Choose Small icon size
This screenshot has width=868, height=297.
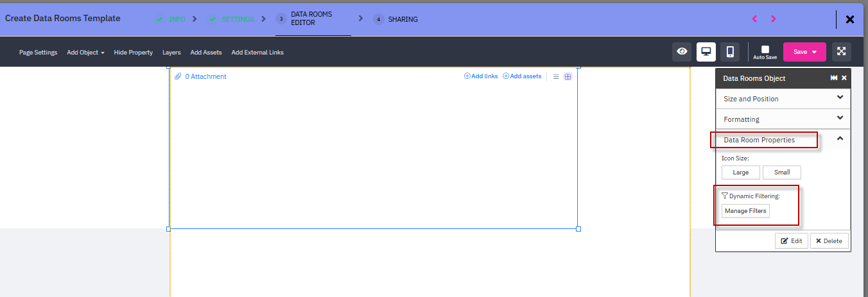point(781,173)
